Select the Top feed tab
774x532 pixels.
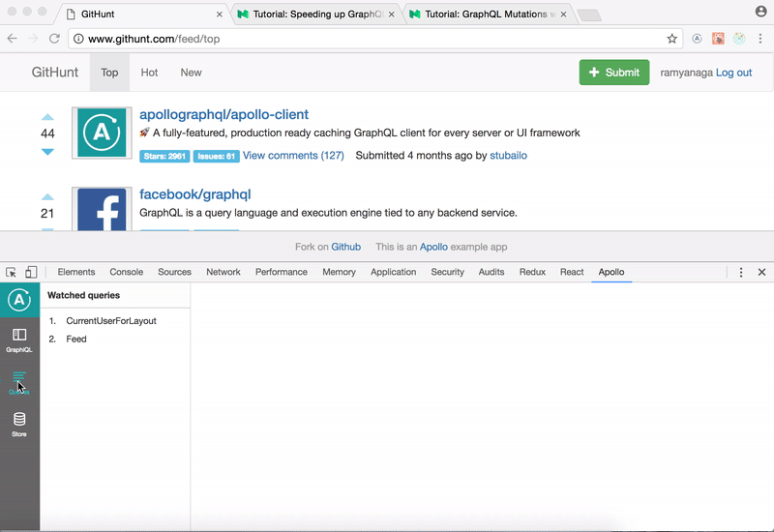[x=109, y=73]
